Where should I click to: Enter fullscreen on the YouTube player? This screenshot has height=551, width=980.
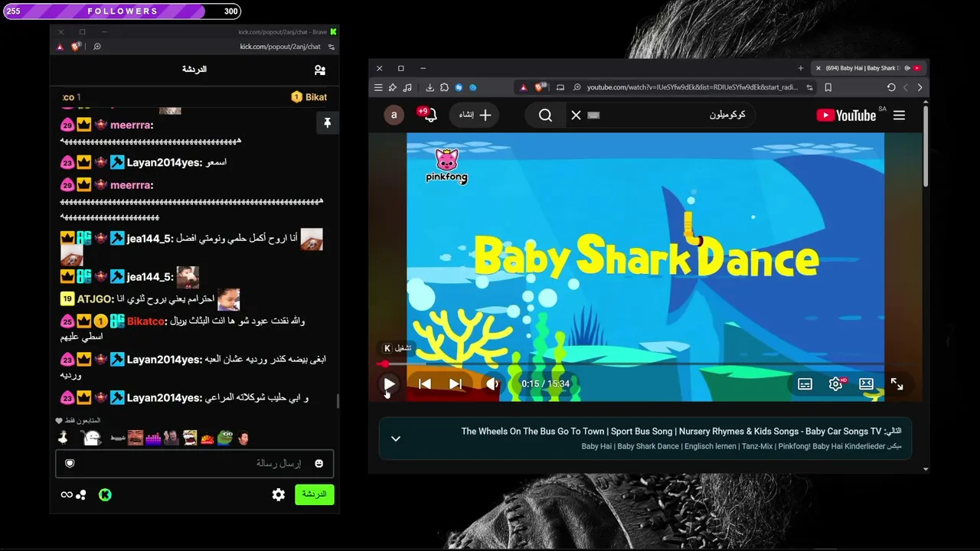pos(897,384)
